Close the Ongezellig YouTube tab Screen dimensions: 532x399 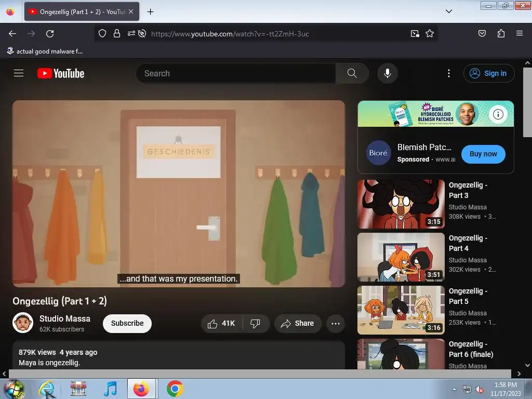tap(131, 11)
